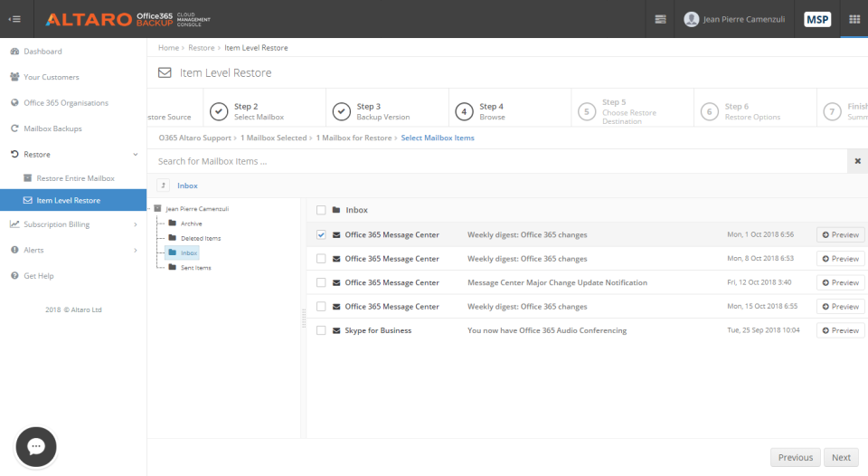Check the Message Center Major Change email
Viewport: 868px width, 476px height.
321,282
